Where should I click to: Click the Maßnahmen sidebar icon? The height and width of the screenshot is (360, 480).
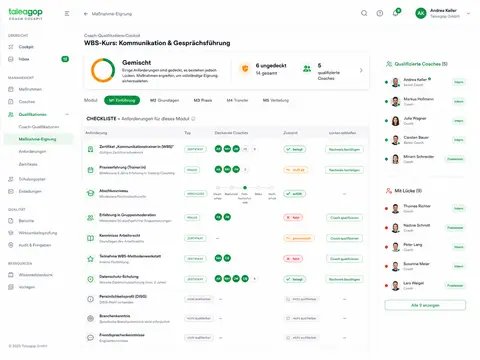11,89
